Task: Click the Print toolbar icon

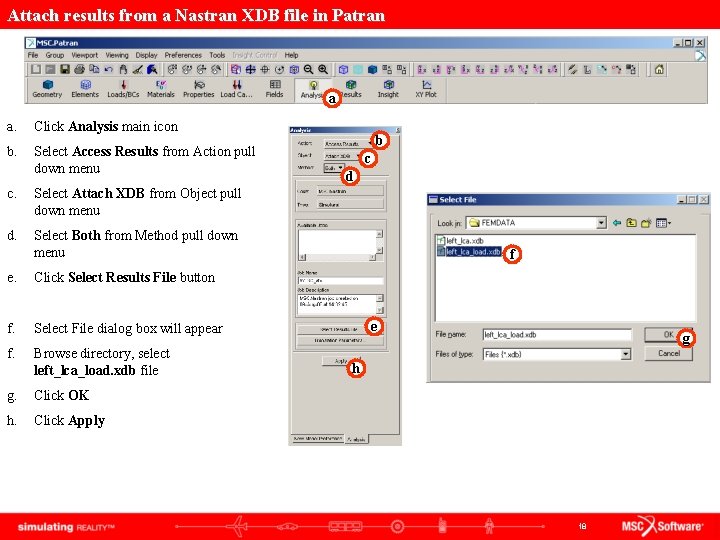Action: pyautogui.click(x=79, y=69)
